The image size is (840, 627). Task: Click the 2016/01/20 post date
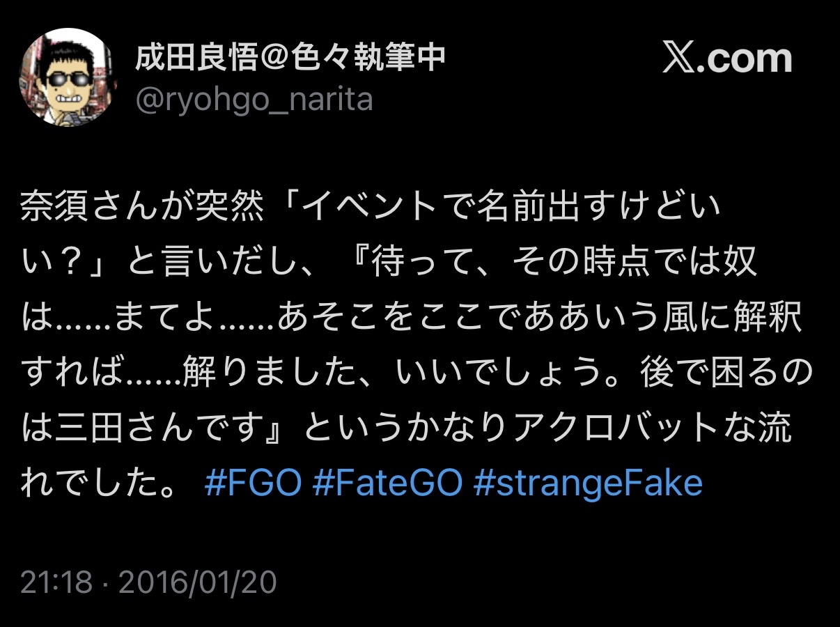(x=198, y=582)
